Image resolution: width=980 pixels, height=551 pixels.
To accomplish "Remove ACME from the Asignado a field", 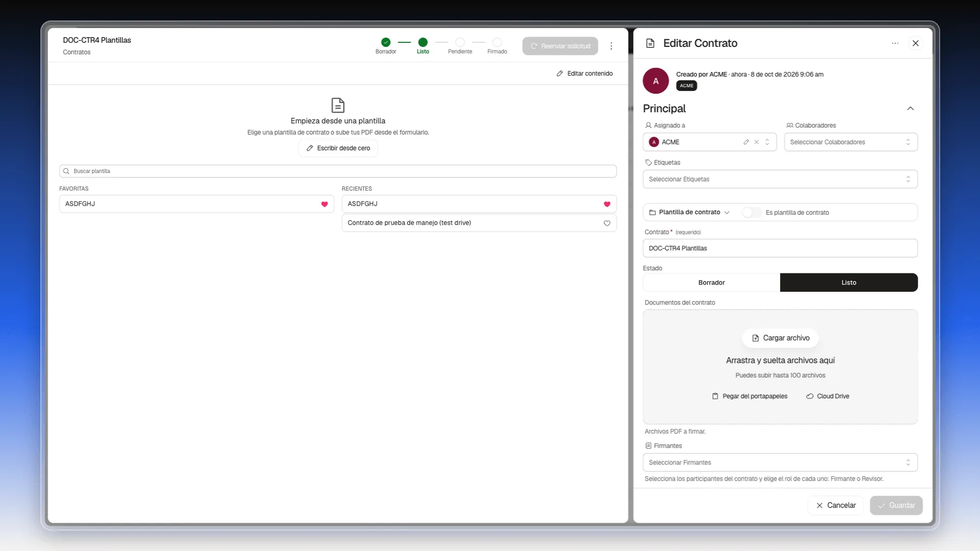I will [756, 142].
